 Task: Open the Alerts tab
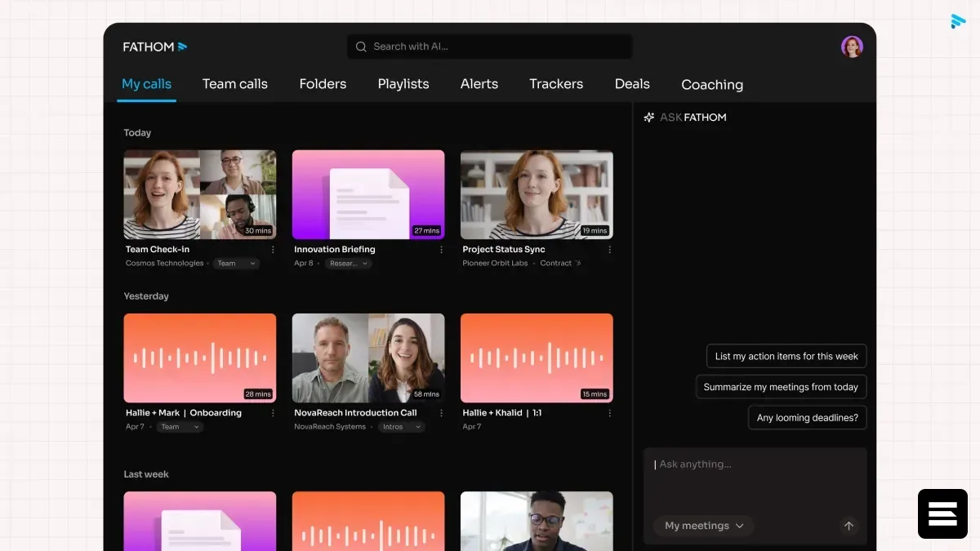[479, 84]
